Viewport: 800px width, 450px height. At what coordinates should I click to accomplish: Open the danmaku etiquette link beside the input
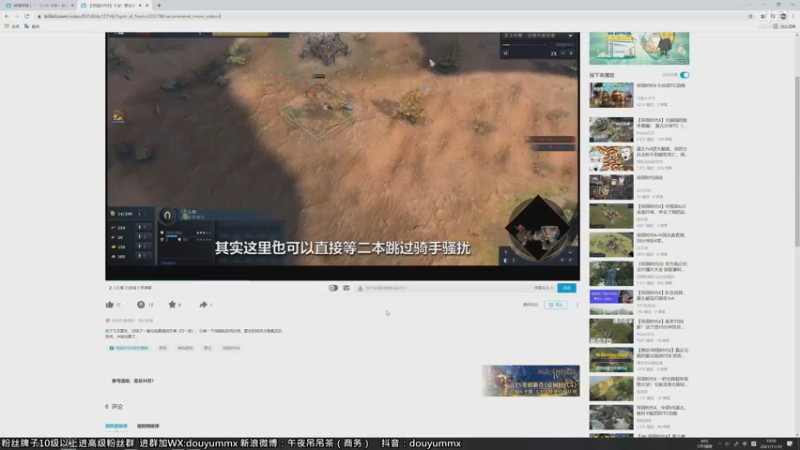pyautogui.click(x=543, y=288)
